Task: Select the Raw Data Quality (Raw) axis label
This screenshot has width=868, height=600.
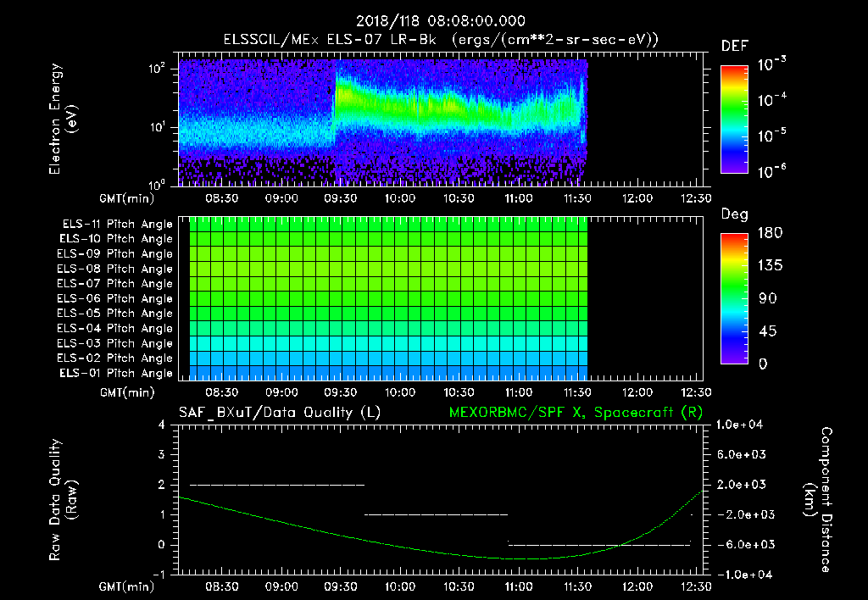Action: tap(63, 500)
